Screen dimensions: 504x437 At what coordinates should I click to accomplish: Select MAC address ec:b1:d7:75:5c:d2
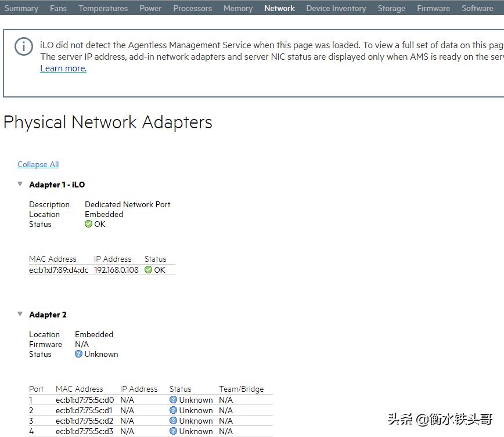click(85, 421)
